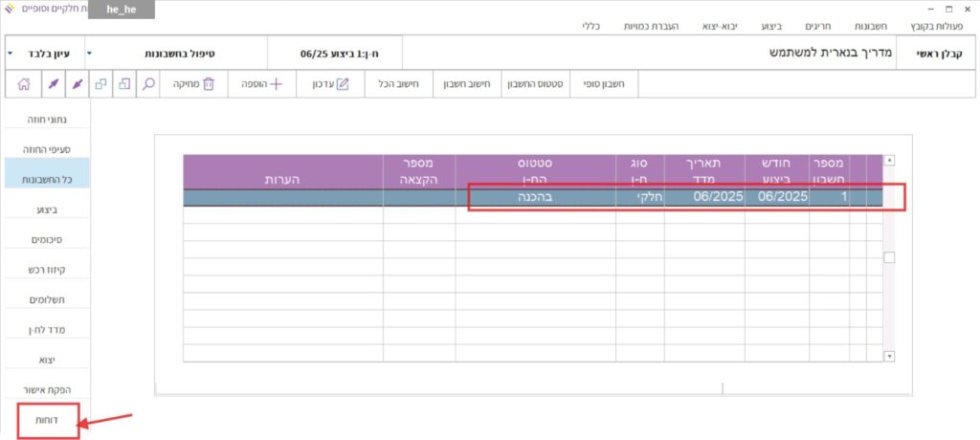Click the magnifier search icon
The height and width of the screenshot is (440, 980).
point(148,84)
